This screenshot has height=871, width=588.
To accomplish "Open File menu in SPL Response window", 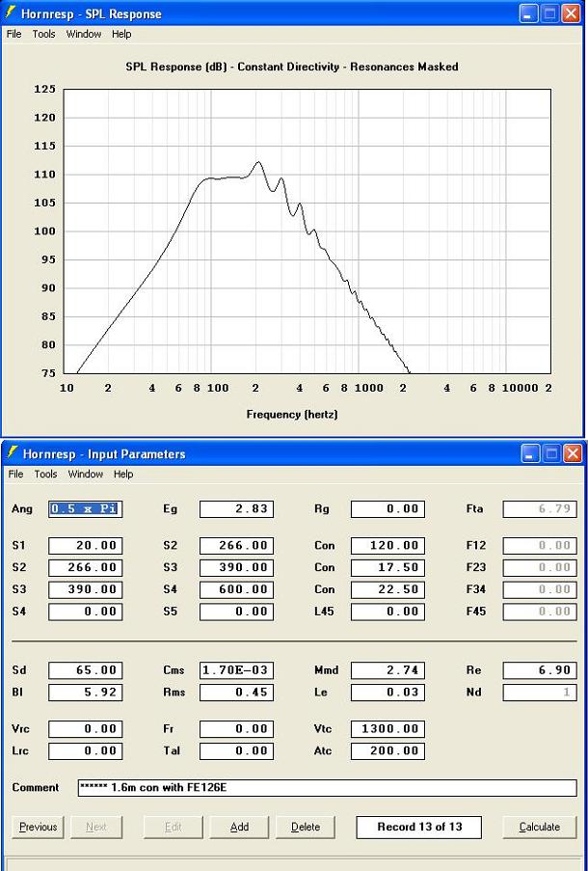I will (x=13, y=34).
